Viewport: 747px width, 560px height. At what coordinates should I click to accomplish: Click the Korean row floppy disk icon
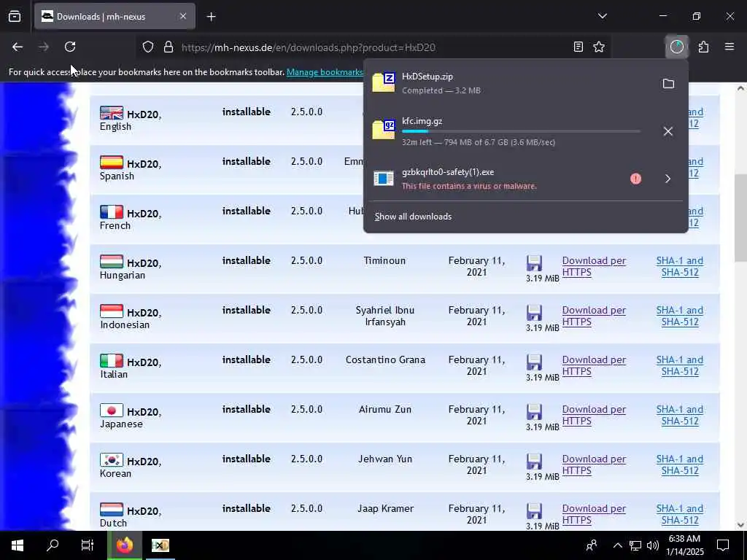(x=534, y=461)
